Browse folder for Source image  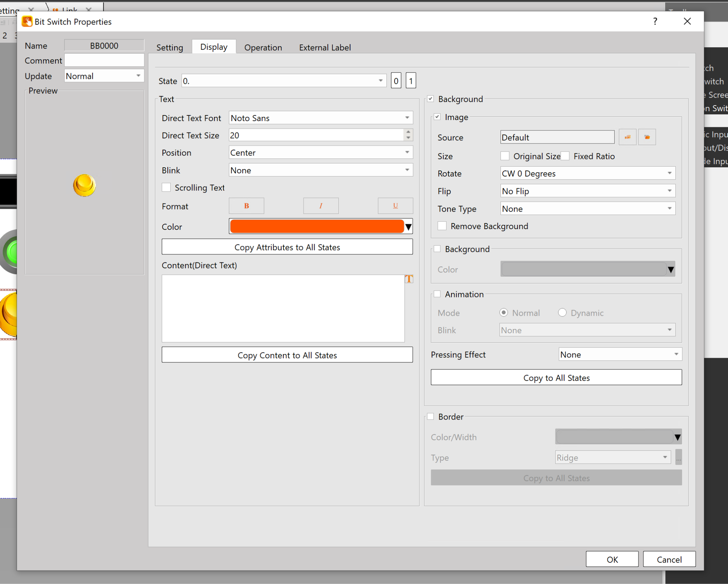click(647, 137)
